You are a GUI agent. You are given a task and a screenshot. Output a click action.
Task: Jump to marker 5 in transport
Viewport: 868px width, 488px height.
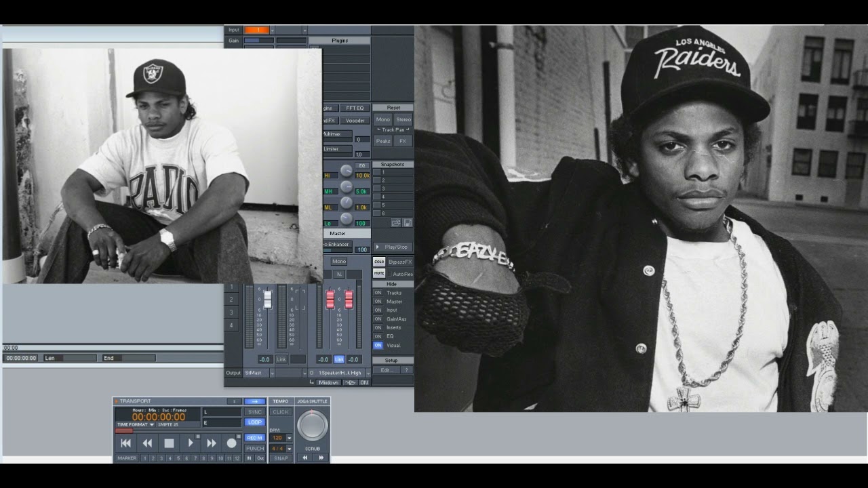click(x=178, y=458)
